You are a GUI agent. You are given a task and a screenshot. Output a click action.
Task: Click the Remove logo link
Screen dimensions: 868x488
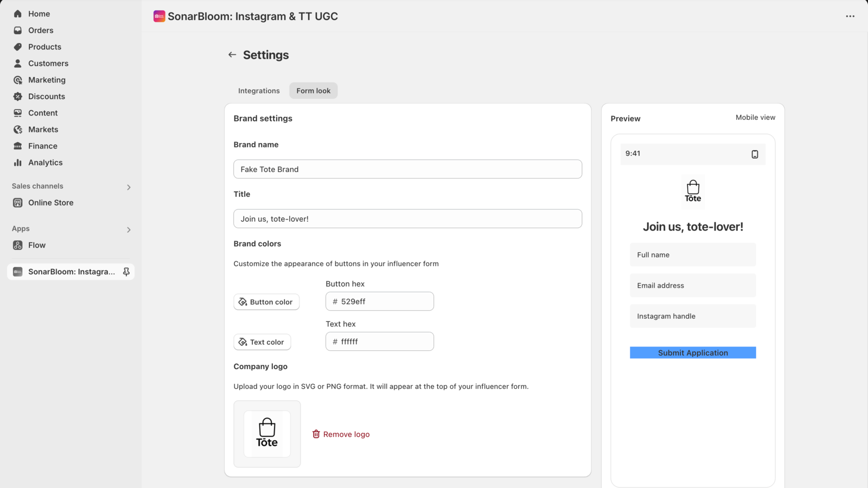tap(346, 434)
